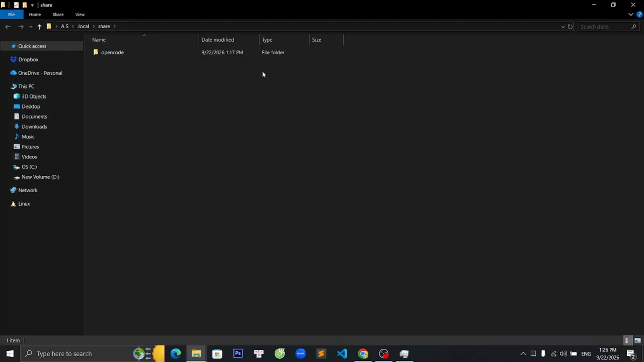Select the opencode folder
644x362 pixels.
pyautogui.click(x=112, y=52)
